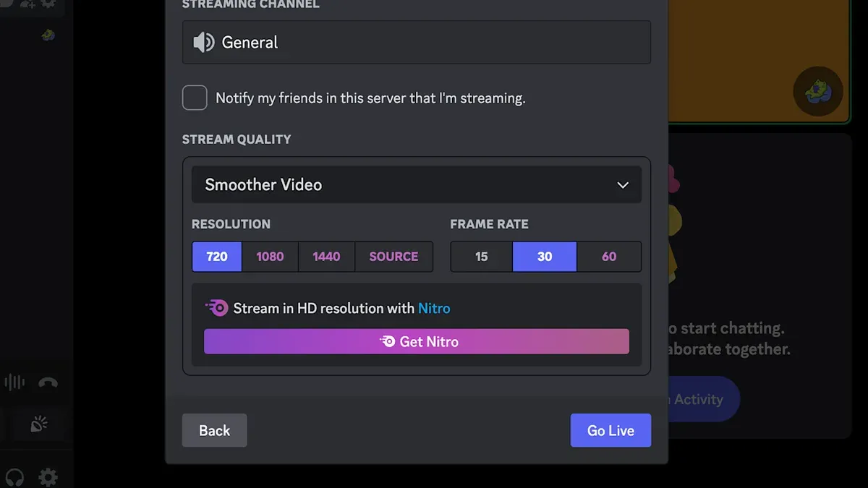Set frame rate to 15

(482, 257)
